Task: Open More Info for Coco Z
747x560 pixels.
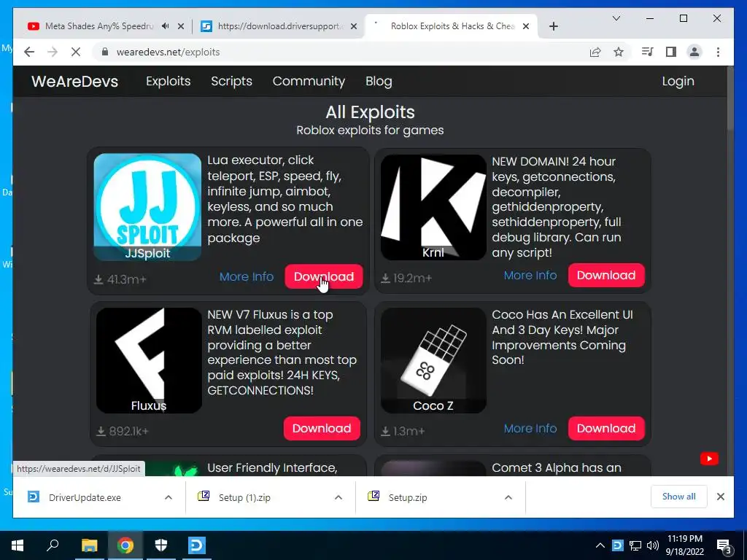Action: pyautogui.click(x=530, y=428)
